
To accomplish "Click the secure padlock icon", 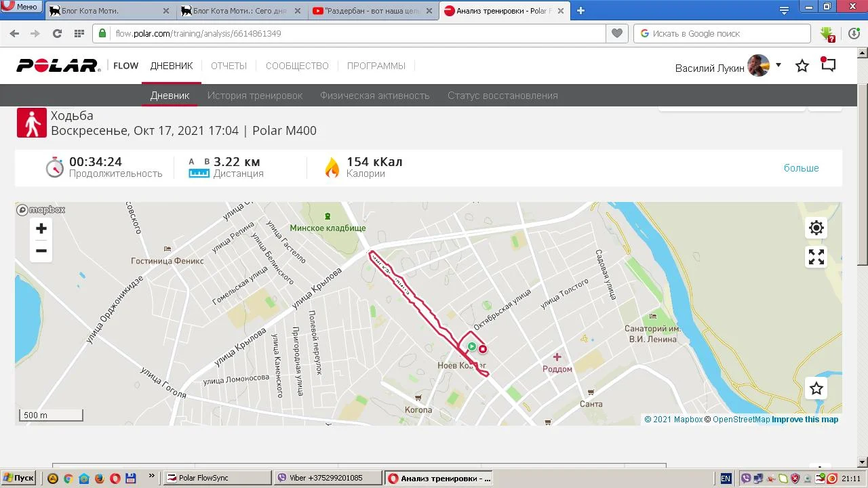I will (x=103, y=33).
